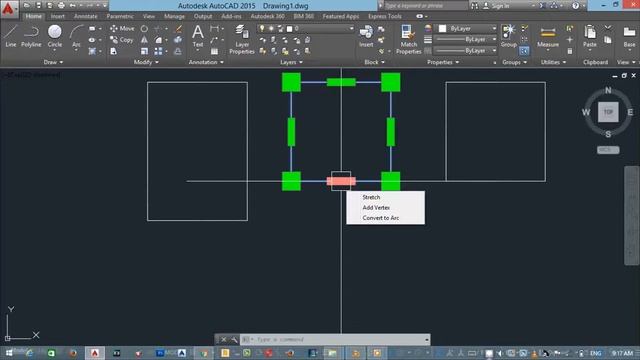This screenshot has width=640, height=360.
Task: Click the Undo arrow in quick access toolbar
Action: coord(73,6)
